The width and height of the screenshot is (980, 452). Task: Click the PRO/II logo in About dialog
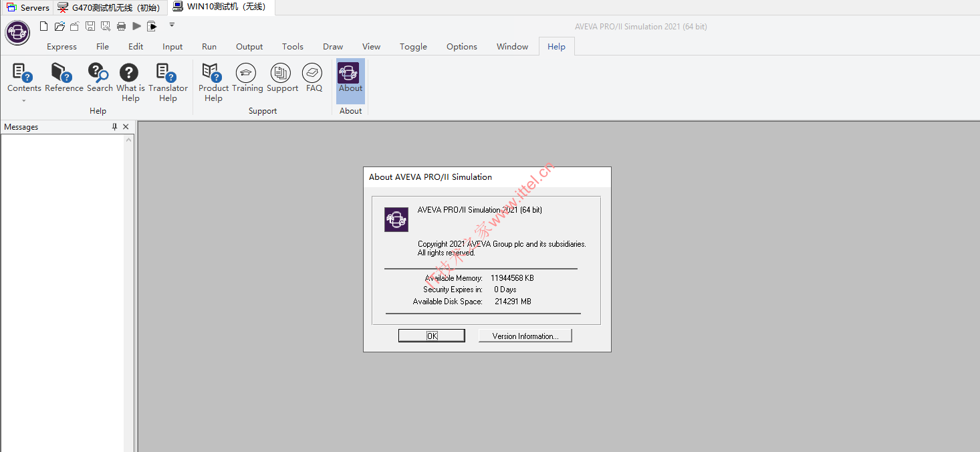tap(396, 219)
